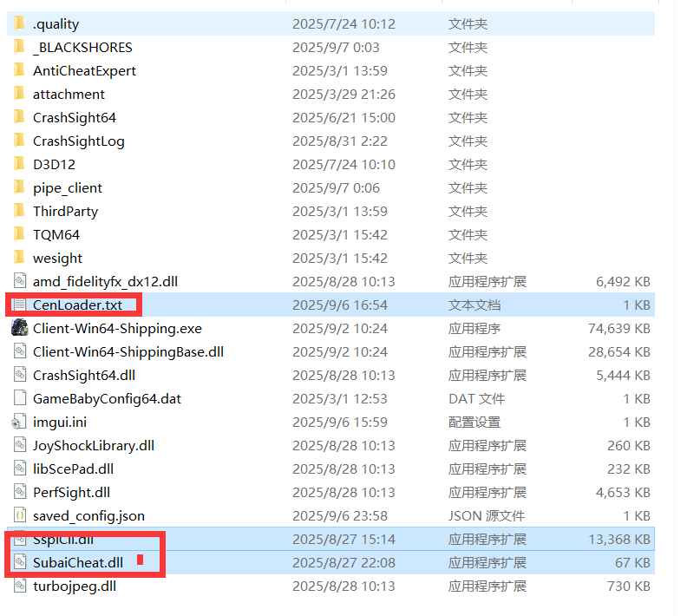Screen dimensions: 687x616
Task: Select the GameBabyConfig64.dat file icon
Action: point(19,398)
